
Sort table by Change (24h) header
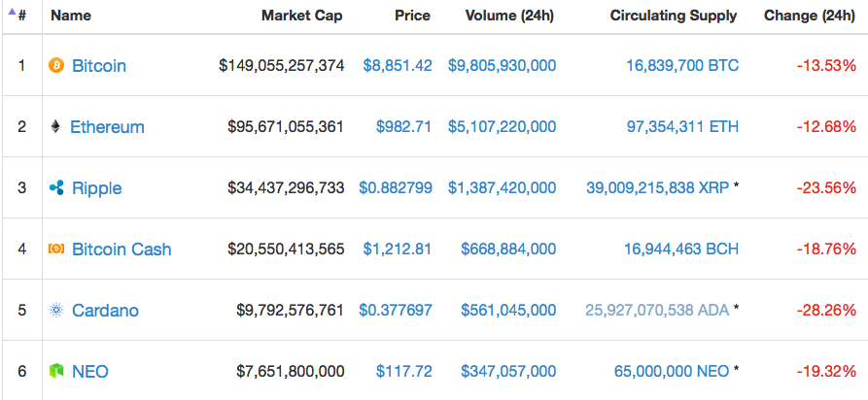tap(810, 16)
